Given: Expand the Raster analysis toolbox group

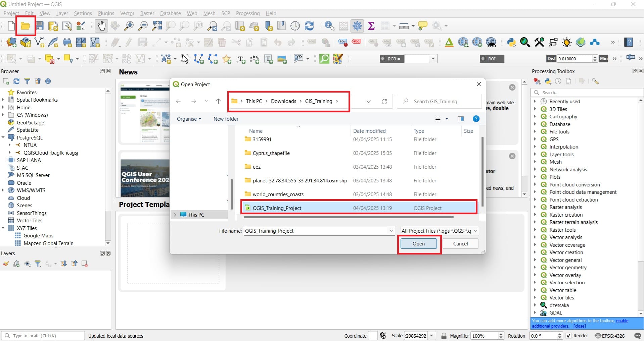Looking at the screenshot, I should pos(535,207).
